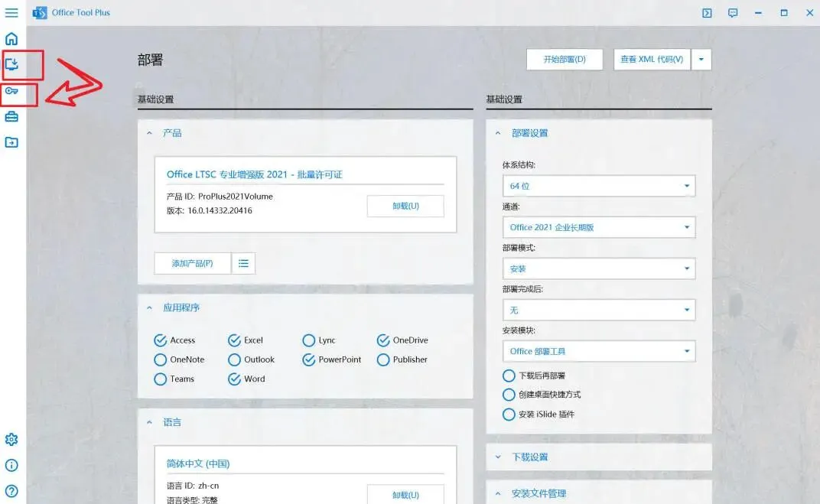Open the 部署完成后 无 dropdown
The height and width of the screenshot is (504, 820).
[599, 310]
